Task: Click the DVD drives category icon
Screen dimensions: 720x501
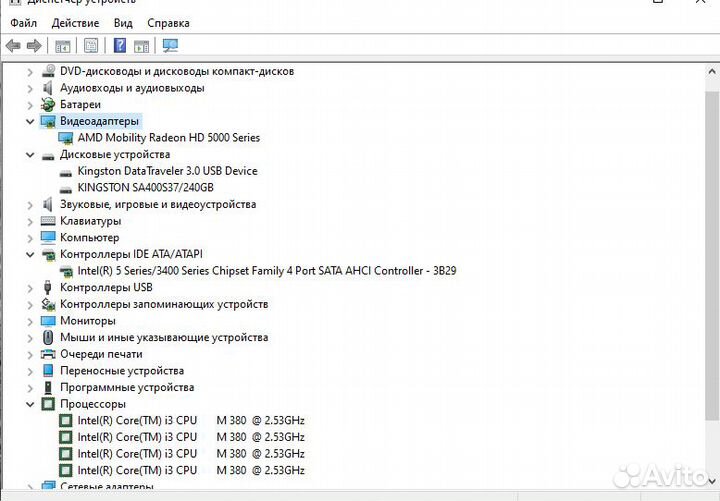Action: (x=48, y=71)
